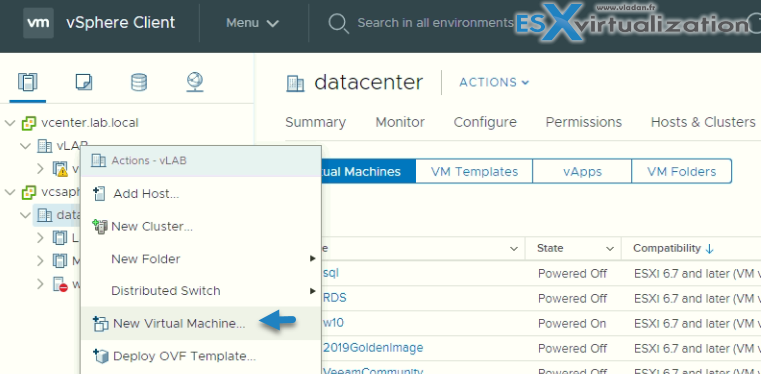Switch to Networking inventory view icon
761x374 pixels.
pos(195,82)
